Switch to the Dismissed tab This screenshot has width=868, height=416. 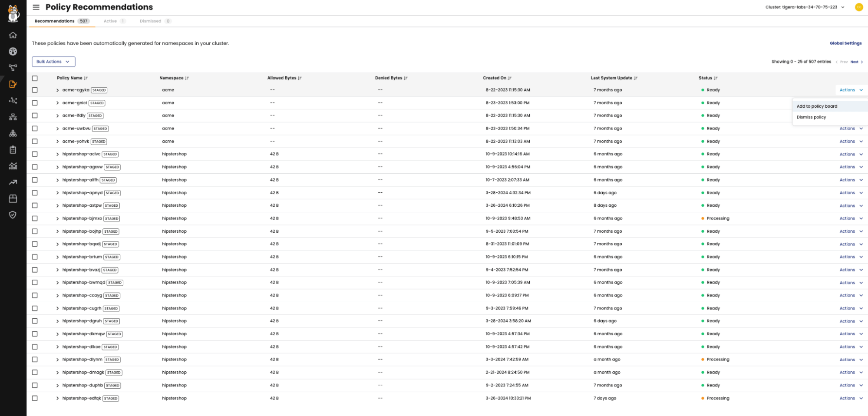point(155,21)
